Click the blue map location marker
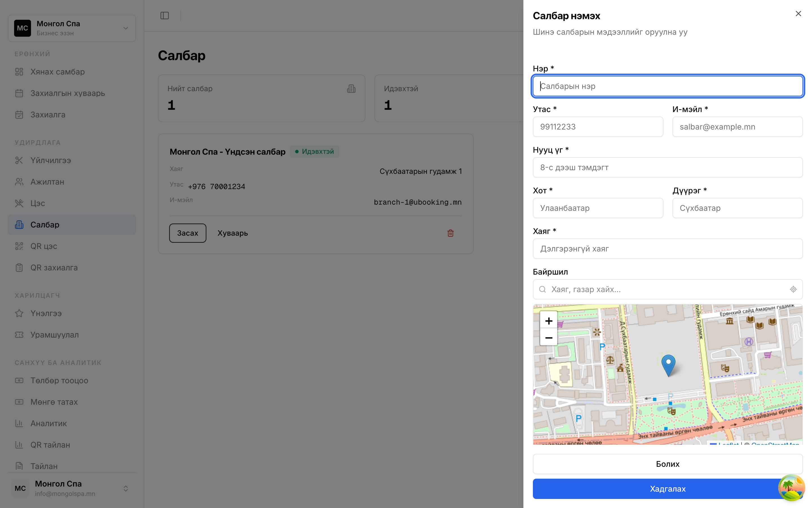This screenshot has width=812, height=508. pos(668,365)
